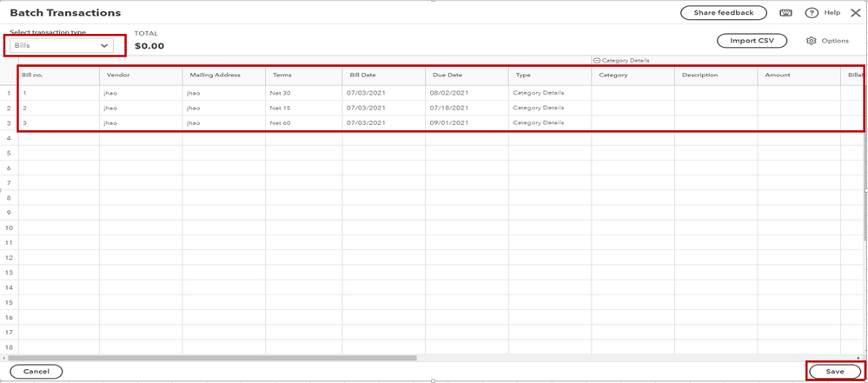
Task: Click mailing address jhao in row 3
Action: coord(224,122)
